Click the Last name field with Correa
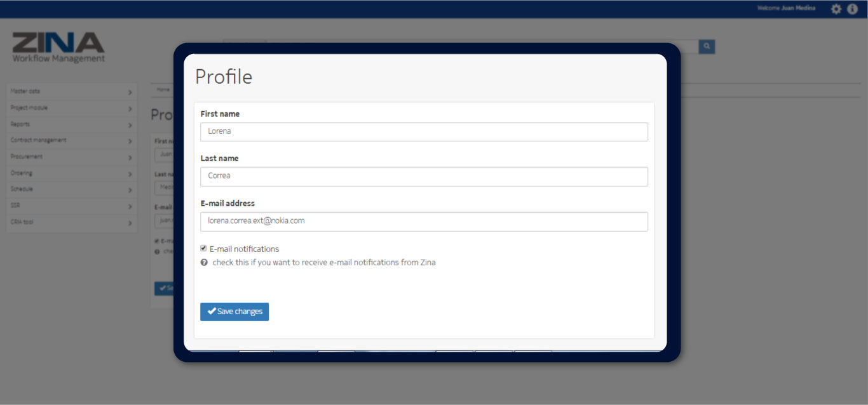Viewport: 868px width, 405px height. coord(424,176)
